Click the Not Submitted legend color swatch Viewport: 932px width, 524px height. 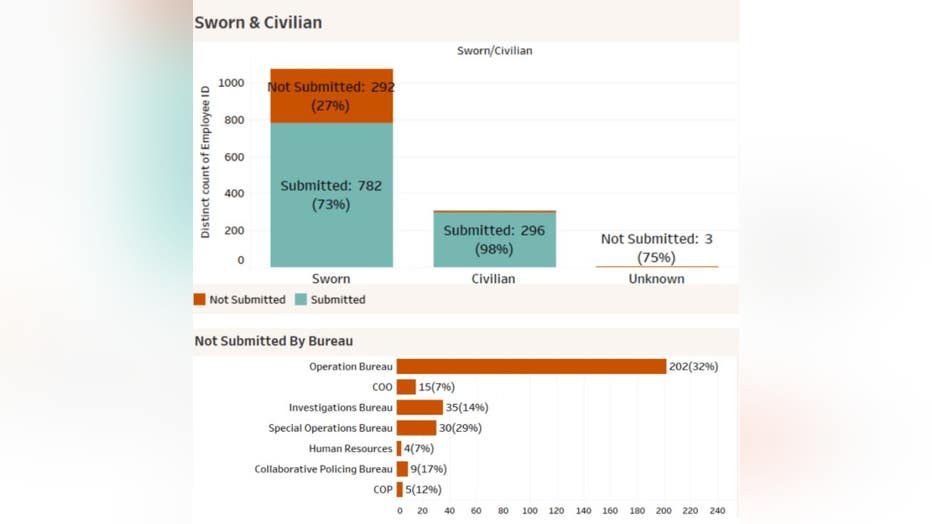pyautogui.click(x=199, y=299)
